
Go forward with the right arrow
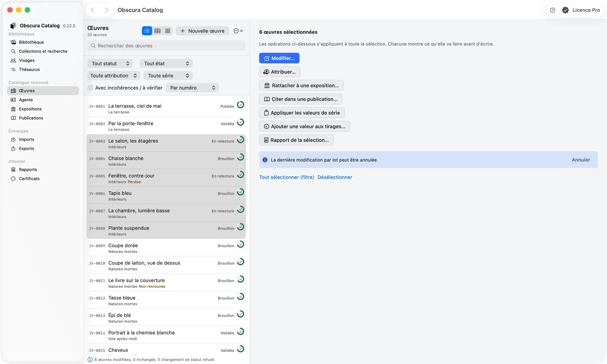[106, 10]
